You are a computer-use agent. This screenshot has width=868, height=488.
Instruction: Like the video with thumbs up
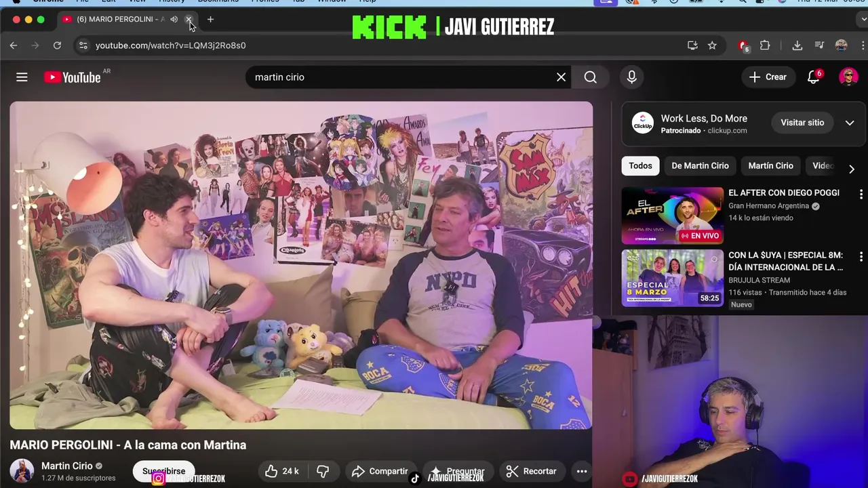point(283,471)
